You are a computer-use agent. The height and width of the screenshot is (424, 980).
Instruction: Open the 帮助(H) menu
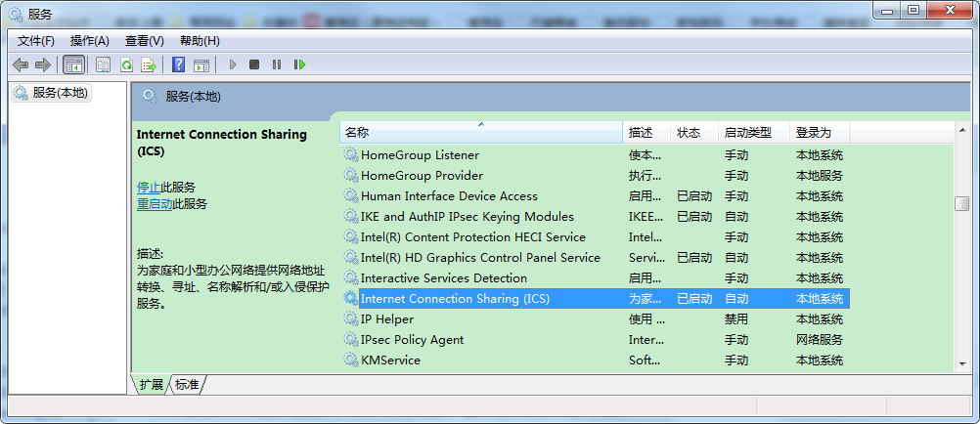(x=200, y=41)
